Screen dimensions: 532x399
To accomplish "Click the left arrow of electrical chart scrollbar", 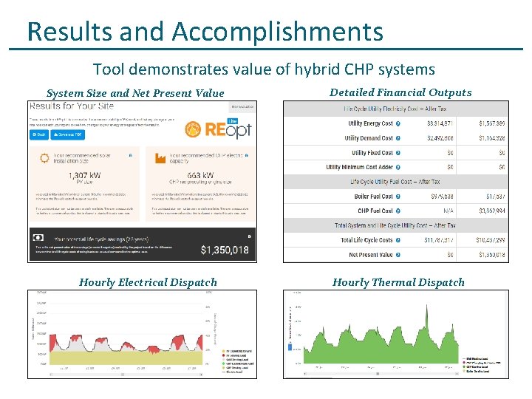I will click(51, 375).
